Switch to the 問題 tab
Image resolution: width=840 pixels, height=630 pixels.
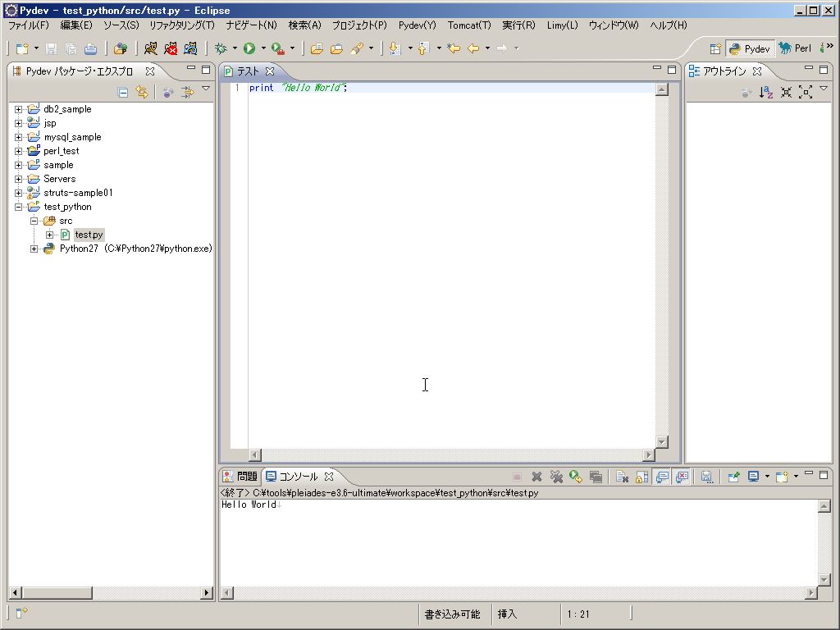[x=240, y=477]
